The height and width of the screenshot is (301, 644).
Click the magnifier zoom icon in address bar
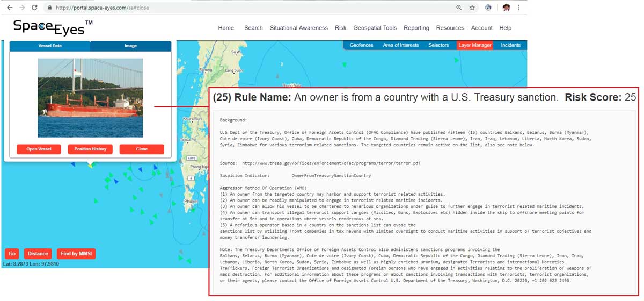pos(459,8)
